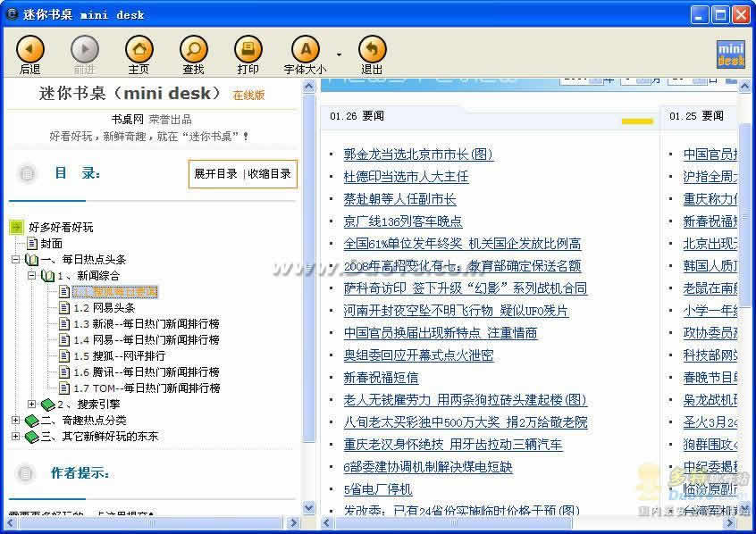Read 八旬老太买彩独中500万大奖 headline
Image resolution: width=756 pixels, height=534 pixels.
pos(466,422)
